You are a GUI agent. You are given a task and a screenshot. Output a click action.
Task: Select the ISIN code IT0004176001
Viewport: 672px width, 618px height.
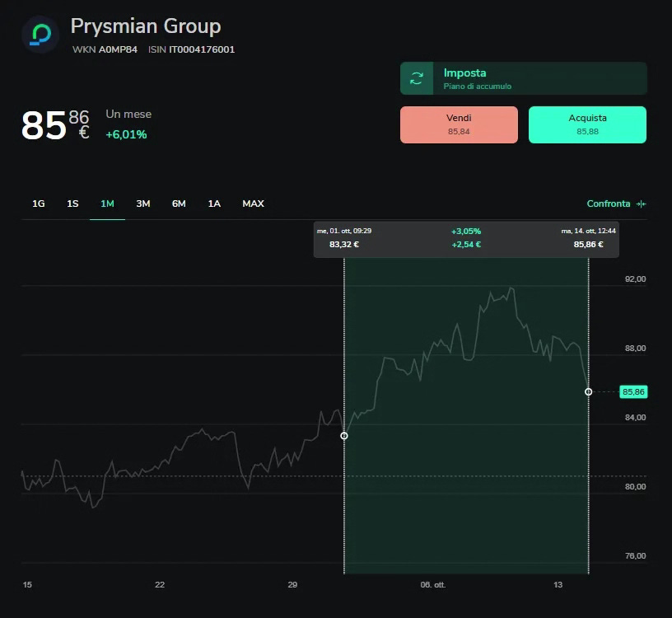coord(202,49)
